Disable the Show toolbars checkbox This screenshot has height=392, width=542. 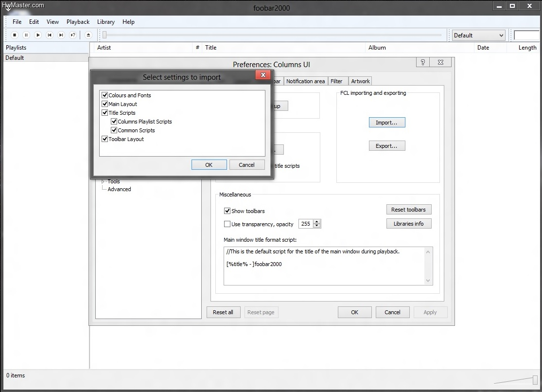(227, 211)
